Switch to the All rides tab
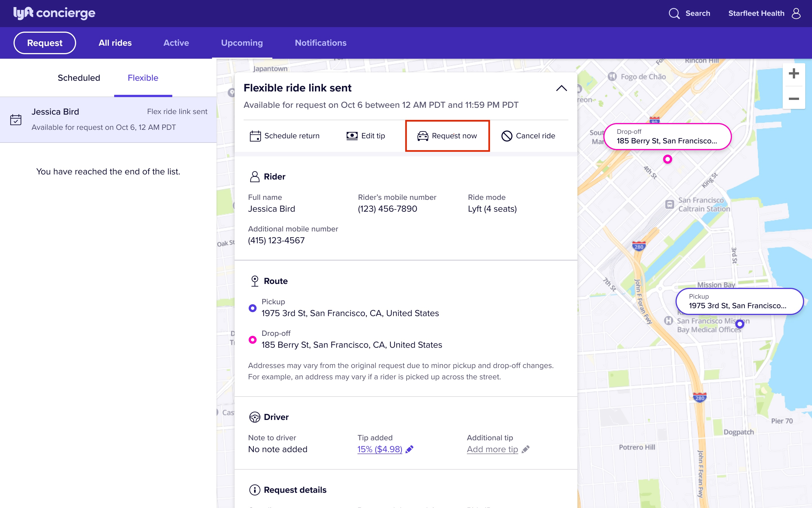 [115, 43]
